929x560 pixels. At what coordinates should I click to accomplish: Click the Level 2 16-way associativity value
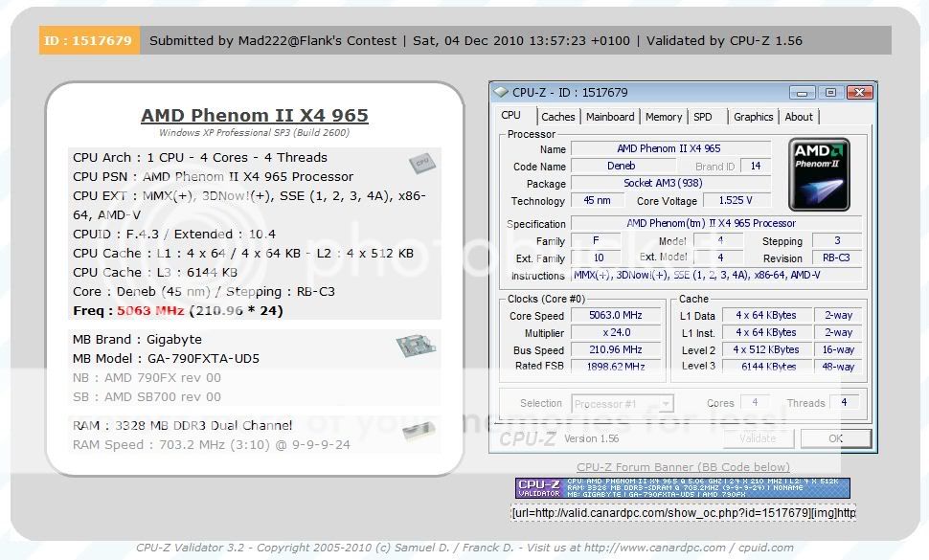(838, 349)
